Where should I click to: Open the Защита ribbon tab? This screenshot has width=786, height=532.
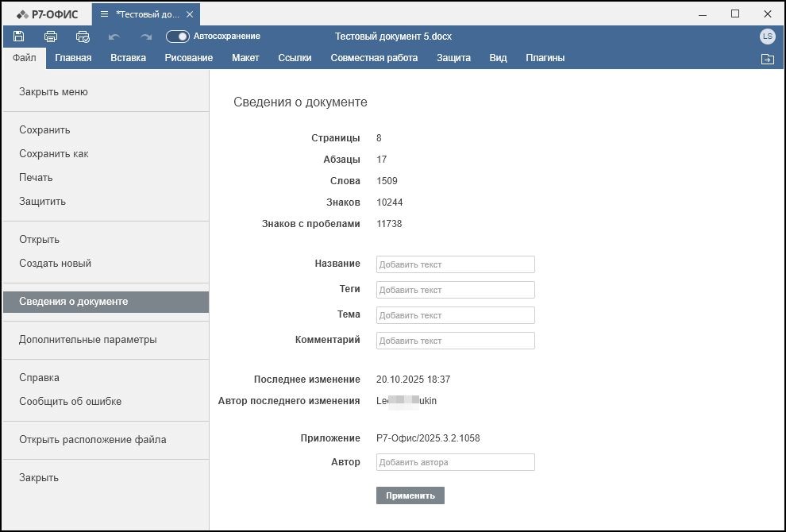[x=453, y=58]
